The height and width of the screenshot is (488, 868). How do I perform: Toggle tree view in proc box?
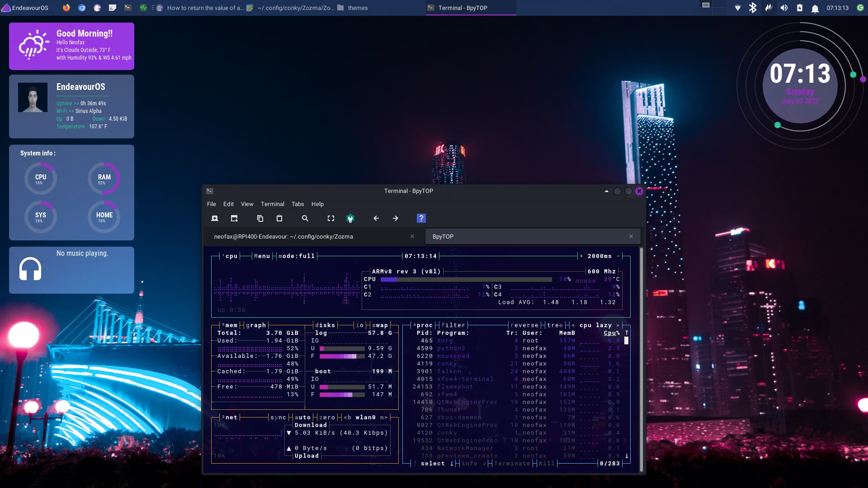pyautogui.click(x=555, y=325)
